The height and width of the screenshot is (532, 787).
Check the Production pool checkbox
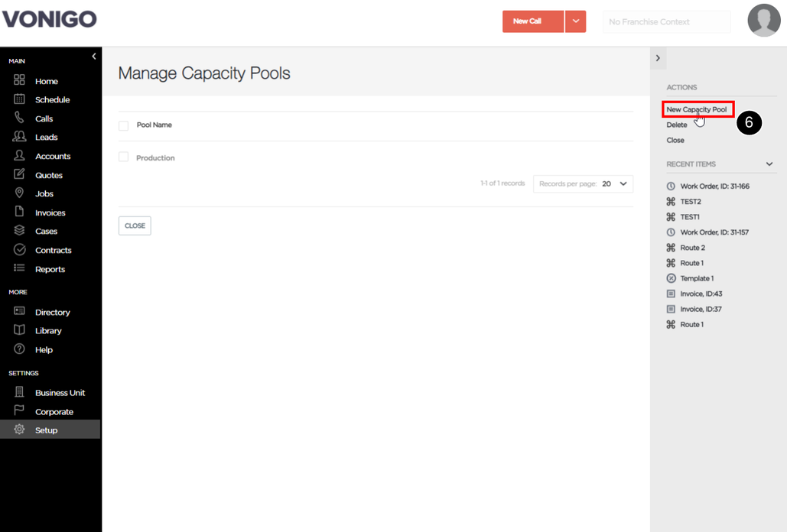tap(123, 157)
